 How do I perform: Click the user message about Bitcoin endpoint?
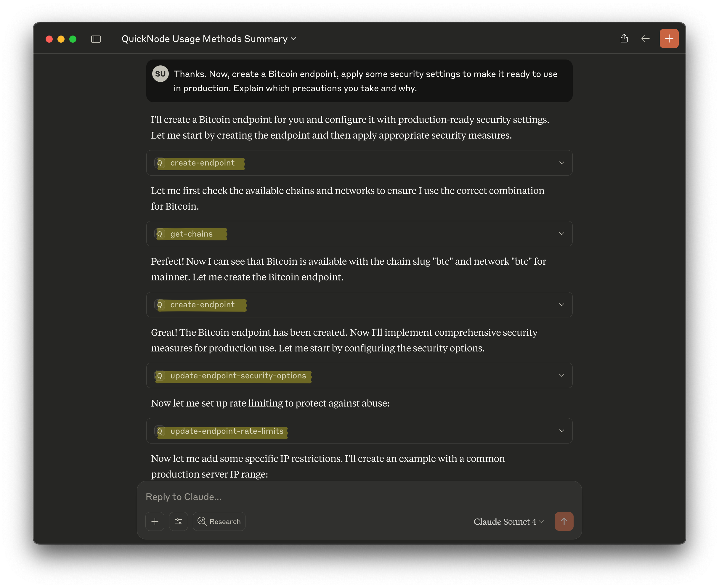tap(359, 81)
